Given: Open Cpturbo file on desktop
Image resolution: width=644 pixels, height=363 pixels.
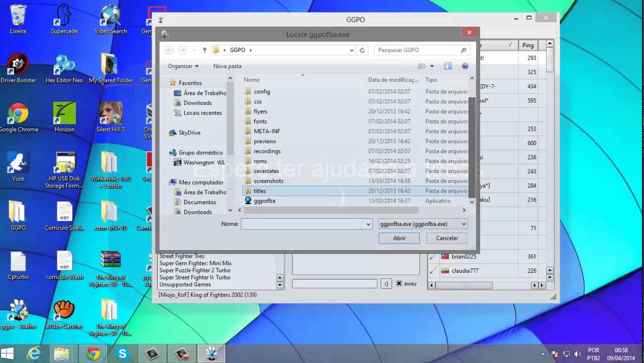Looking at the screenshot, I should (x=18, y=265).
